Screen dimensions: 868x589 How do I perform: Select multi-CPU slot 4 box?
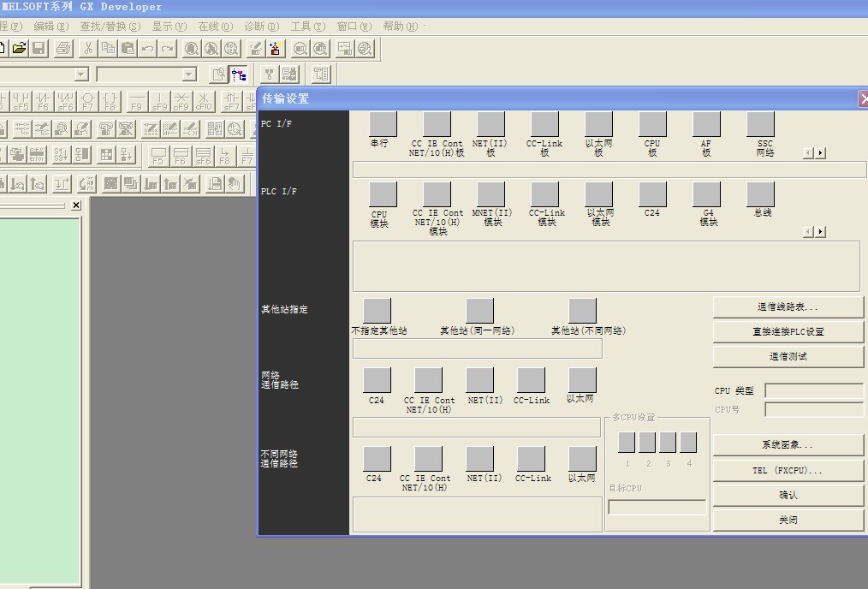(x=688, y=443)
